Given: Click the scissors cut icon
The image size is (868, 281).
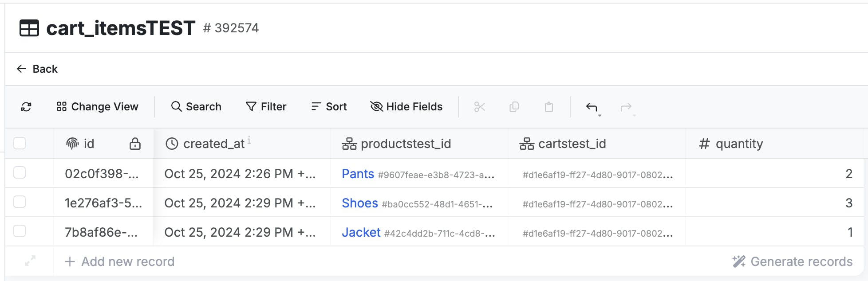Looking at the screenshot, I should click(480, 107).
